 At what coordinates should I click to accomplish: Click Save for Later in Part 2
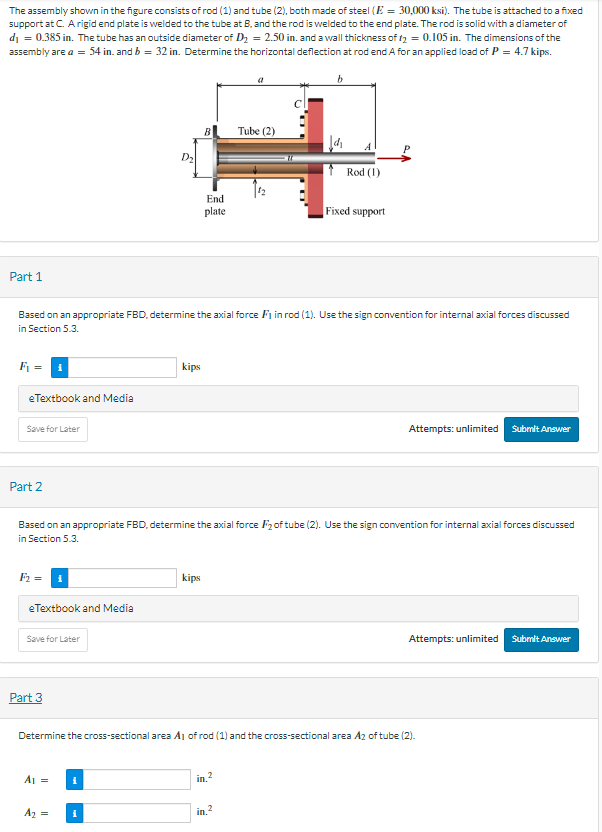[x=52, y=638]
